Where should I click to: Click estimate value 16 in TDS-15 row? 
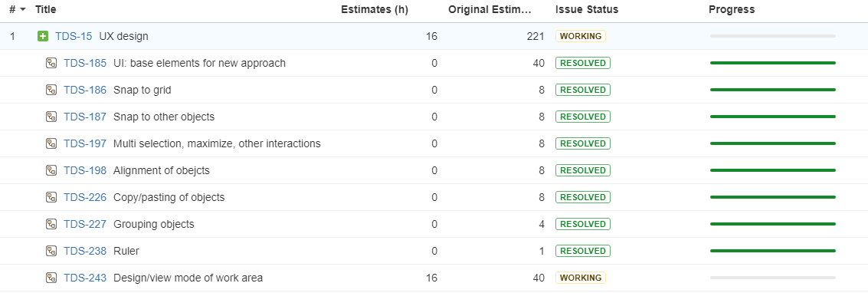pos(432,37)
